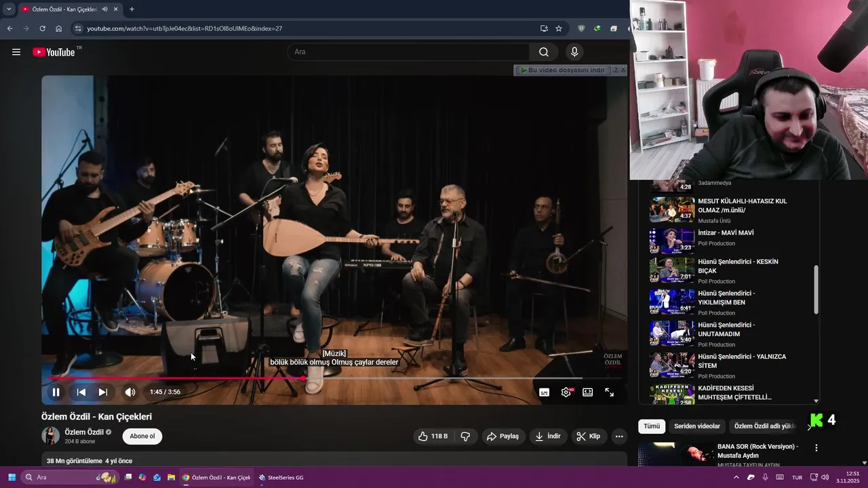The image size is (868, 488).
Task: Dislike the video with thumbs-down
Action: click(465, 436)
